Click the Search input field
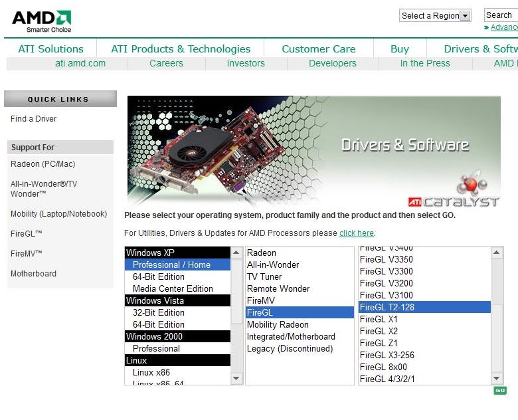This screenshot has width=518, height=420. [500, 15]
